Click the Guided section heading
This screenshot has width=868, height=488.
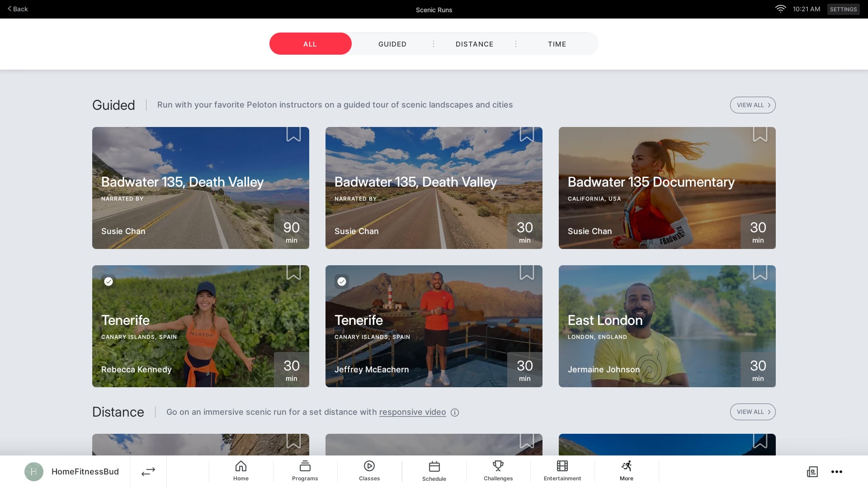click(113, 105)
